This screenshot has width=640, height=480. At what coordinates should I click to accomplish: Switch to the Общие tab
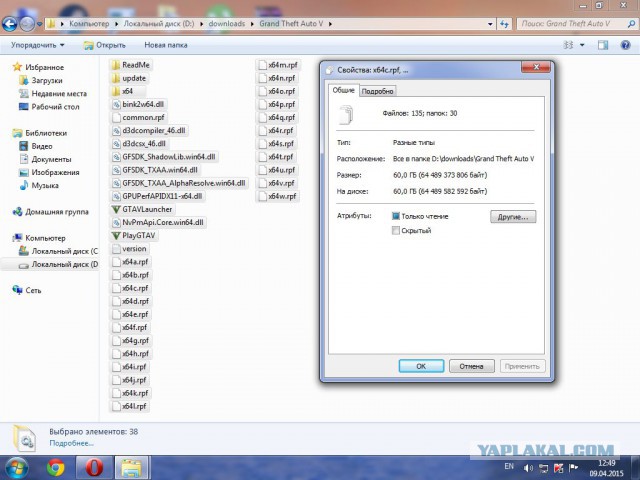[343, 90]
